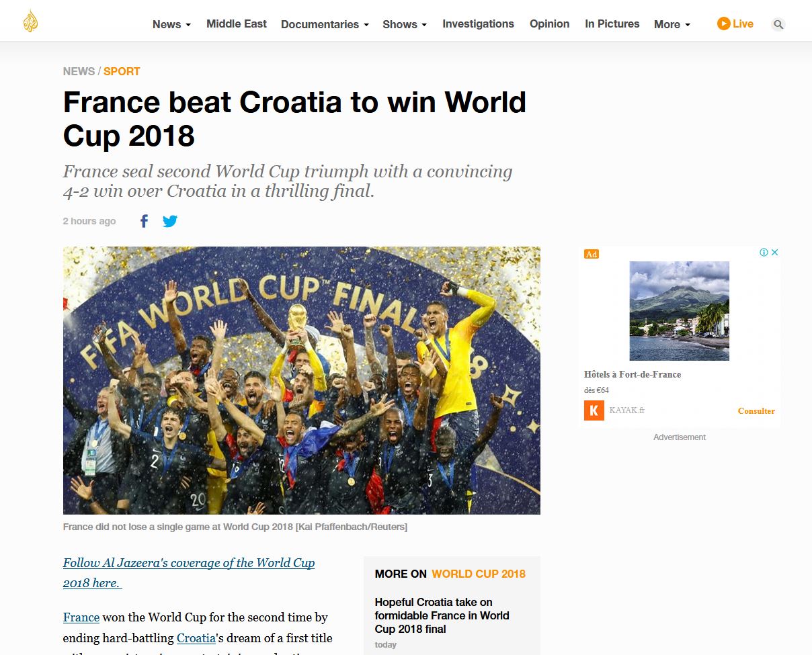
Task: Select Opinion in the navigation bar
Action: pyautogui.click(x=549, y=24)
